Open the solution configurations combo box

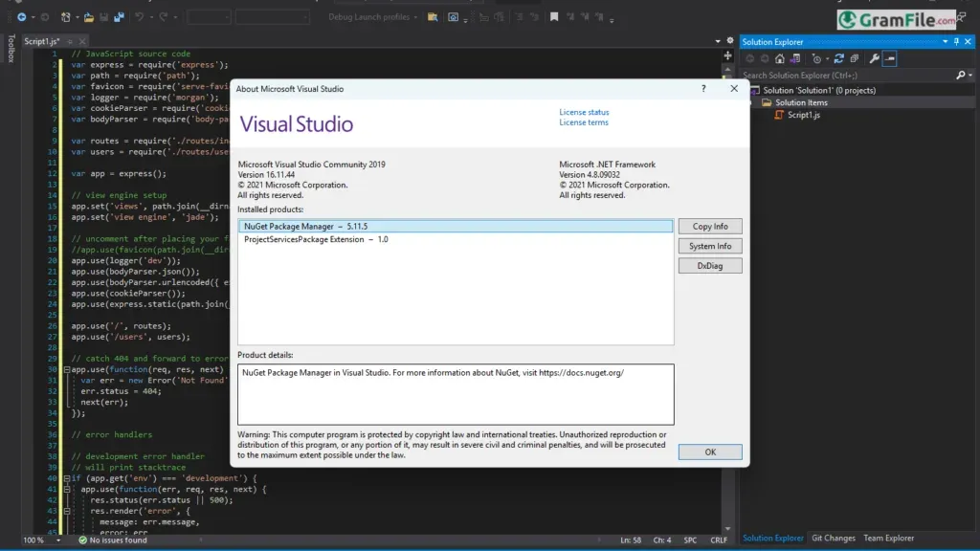(209, 17)
